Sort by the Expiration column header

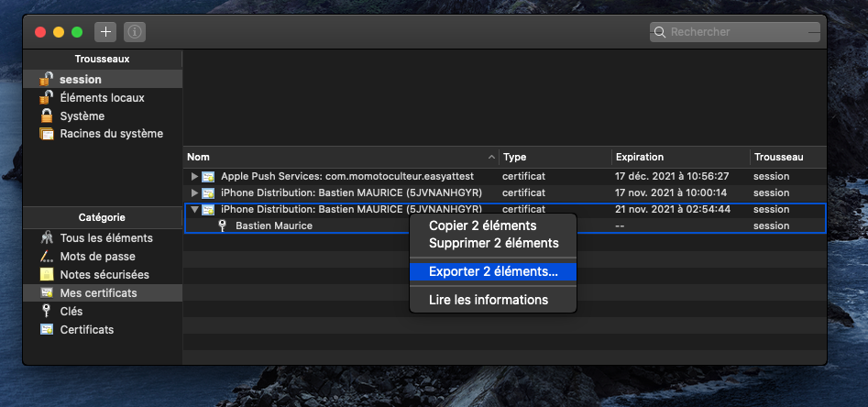click(x=681, y=158)
